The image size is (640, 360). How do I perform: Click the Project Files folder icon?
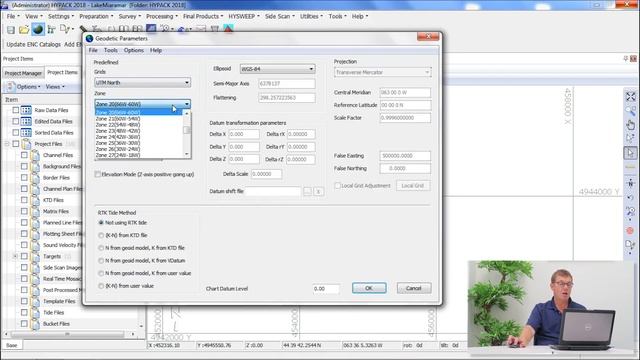click(x=27, y=144)
